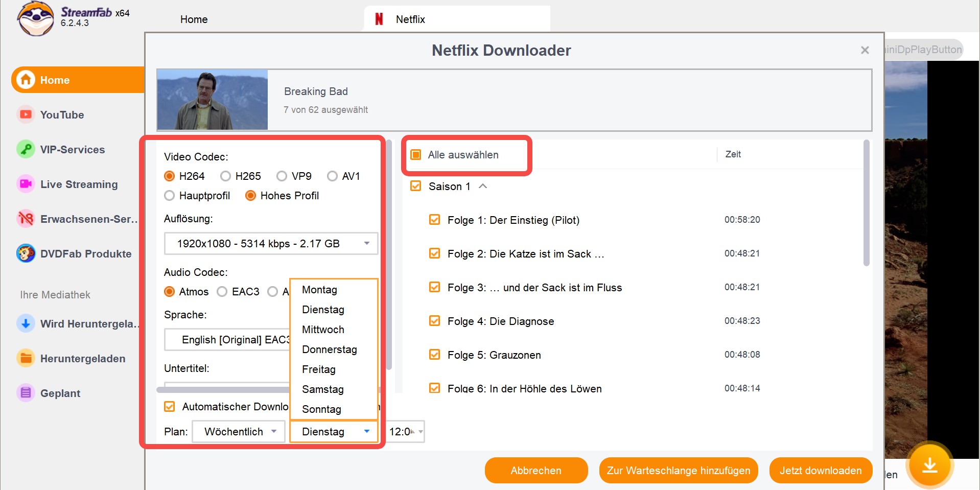Click the Zeit column header
980x490 pixels.
733,154
